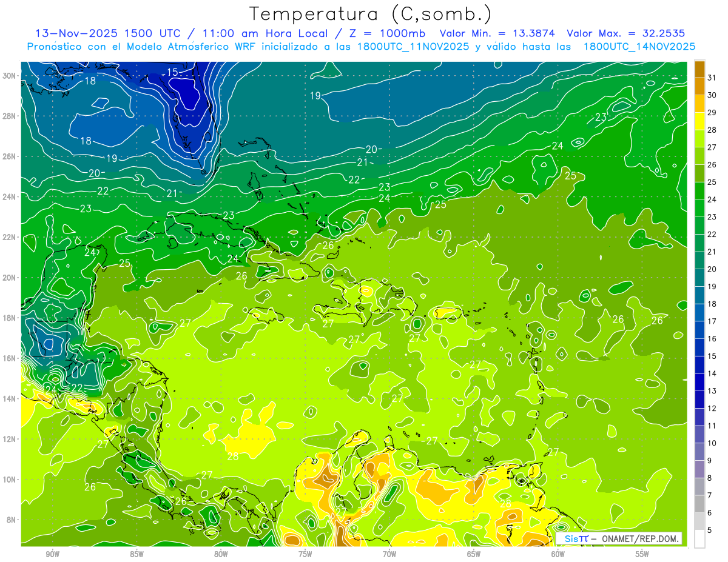This screenshot has height=562, width=728.
Task: Click legend value 7 on color scale
Action: point(710,495)
